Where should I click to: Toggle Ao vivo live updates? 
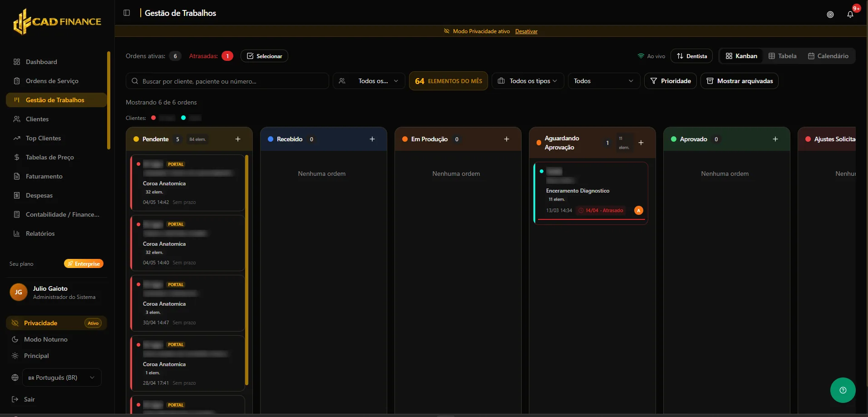(651, 56)
